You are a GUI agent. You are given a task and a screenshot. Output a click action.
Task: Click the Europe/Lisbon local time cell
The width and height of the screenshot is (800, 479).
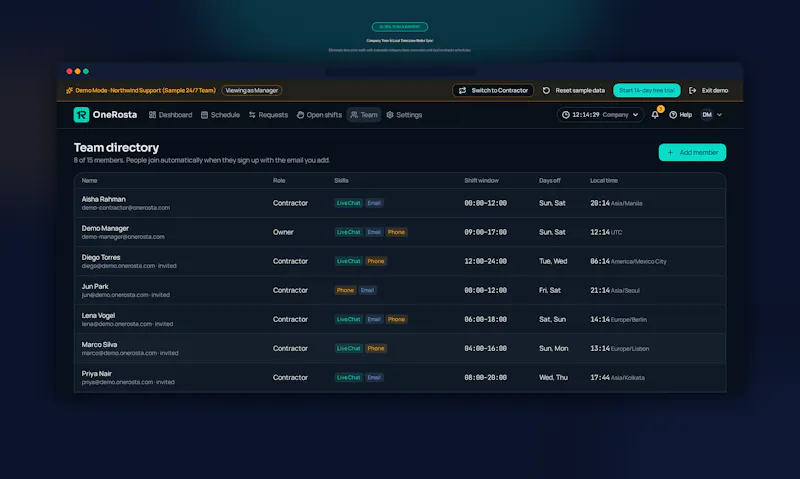click(619, 348)
